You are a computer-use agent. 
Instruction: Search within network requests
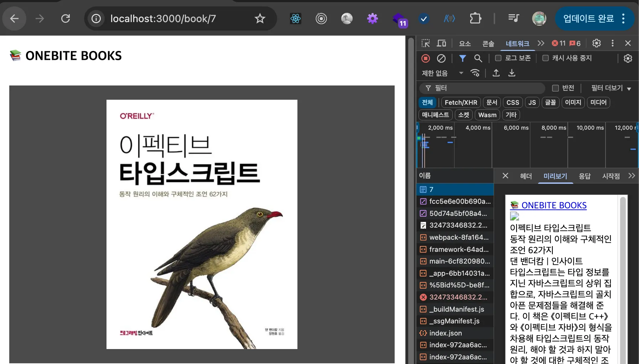[x=478, y=58]
